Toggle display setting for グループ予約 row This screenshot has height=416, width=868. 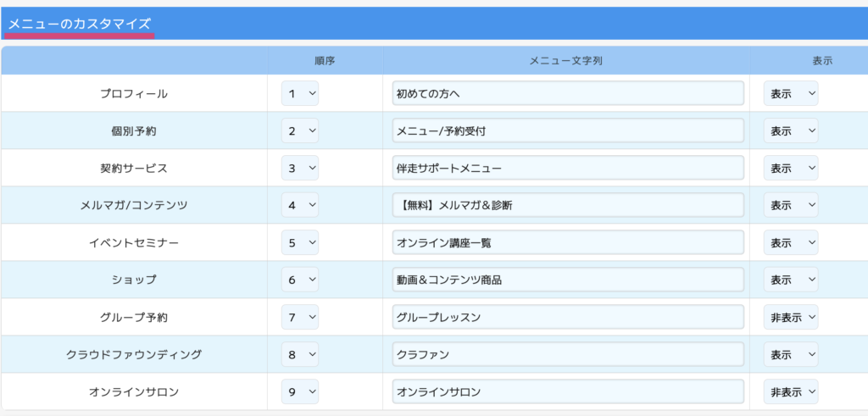790,317
